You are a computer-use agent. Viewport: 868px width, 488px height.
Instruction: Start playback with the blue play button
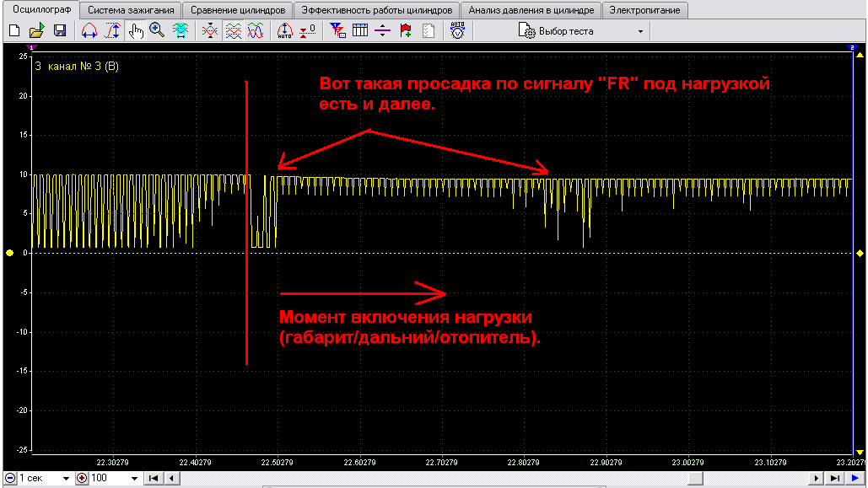(855, 478)
